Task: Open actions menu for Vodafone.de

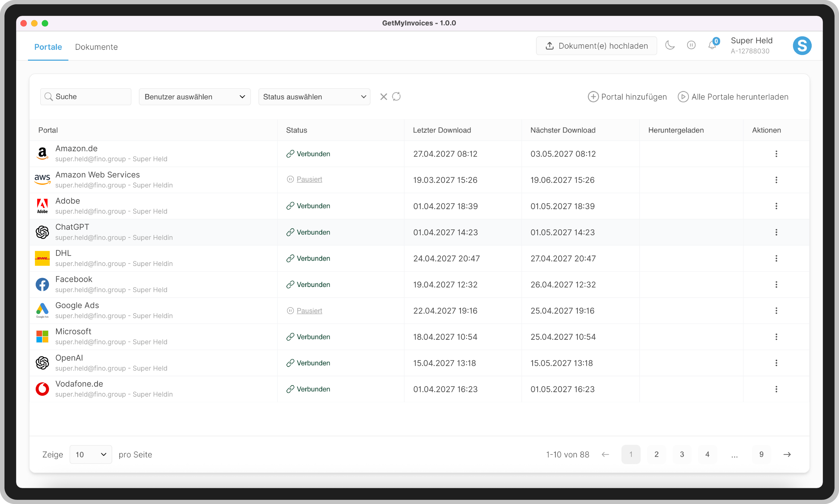Action: pos(776,389)
